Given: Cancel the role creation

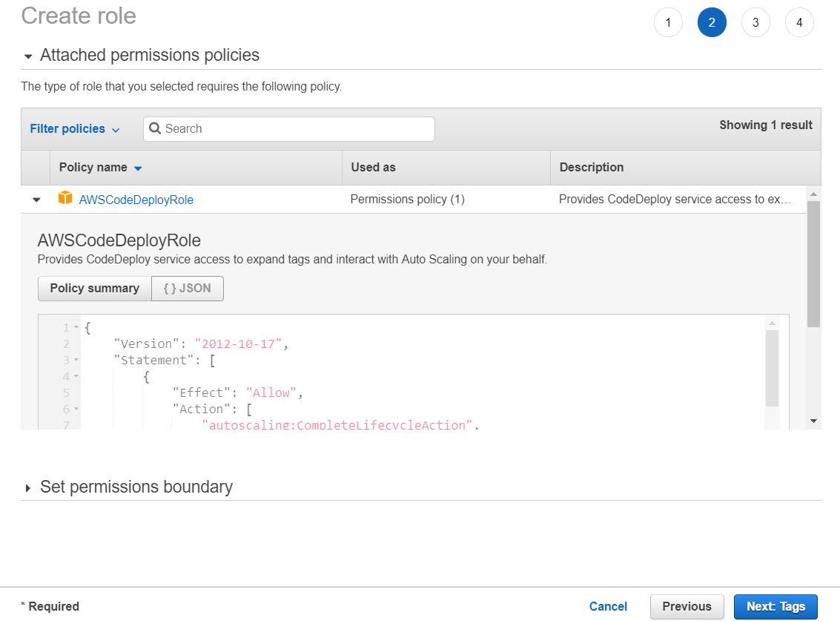Looking at the screenshot, I should tap(608, 606).
